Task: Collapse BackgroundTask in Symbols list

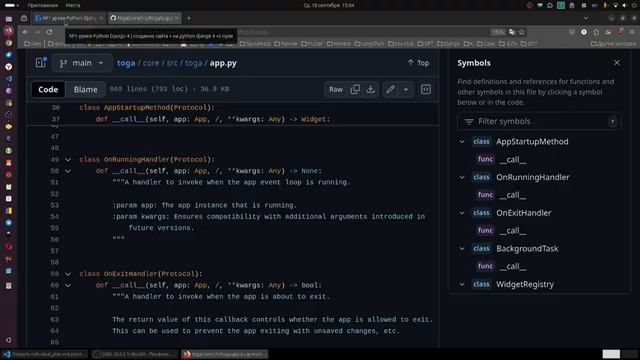Action: (x=462, y=248)
